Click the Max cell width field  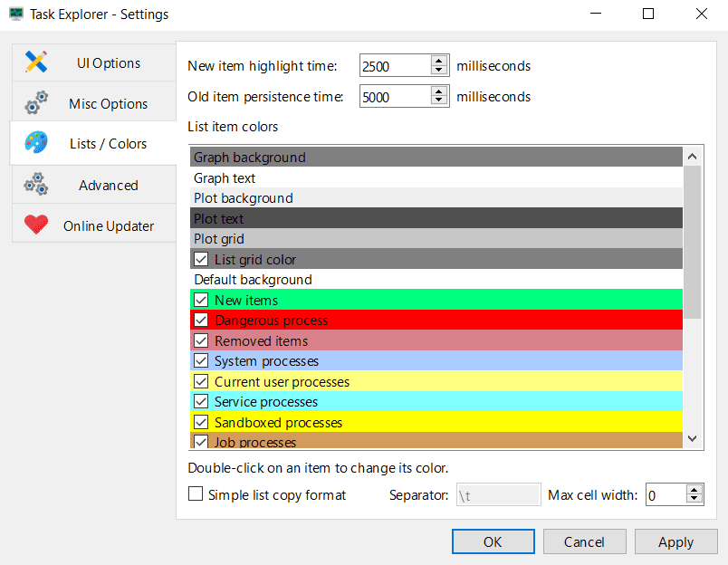pos(665,494)
